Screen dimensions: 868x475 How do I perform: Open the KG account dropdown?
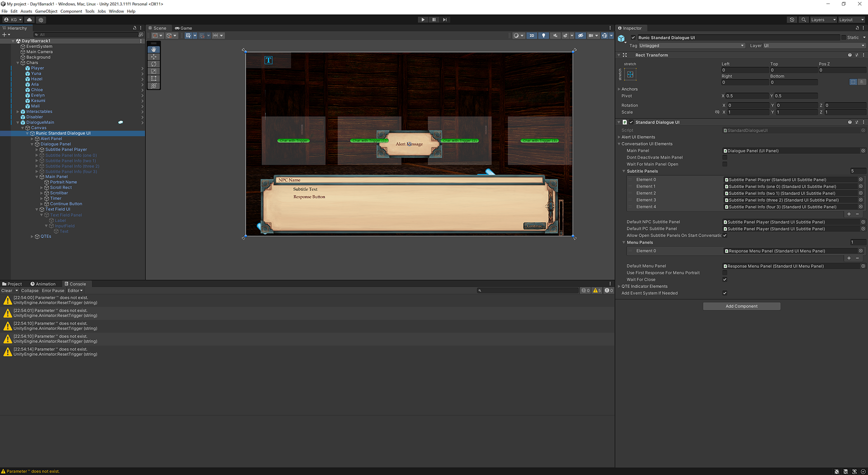point(13,20)
